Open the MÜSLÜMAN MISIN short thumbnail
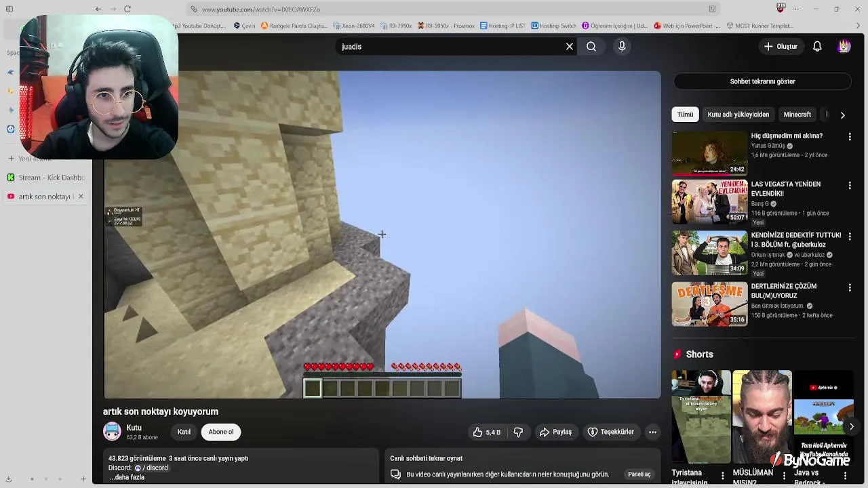The width and height of the screenshot is (868, 488). (762, 416)
